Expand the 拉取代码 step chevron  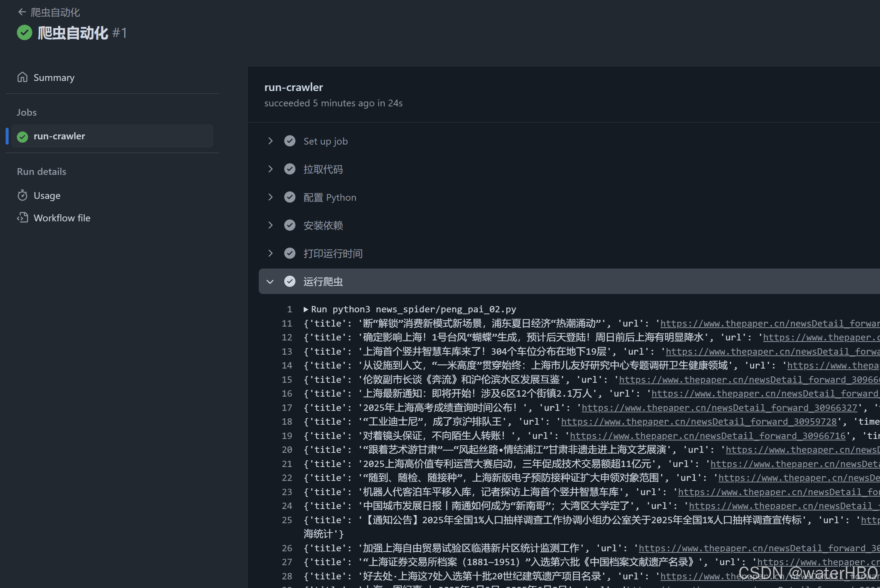(x=270, y=169)
